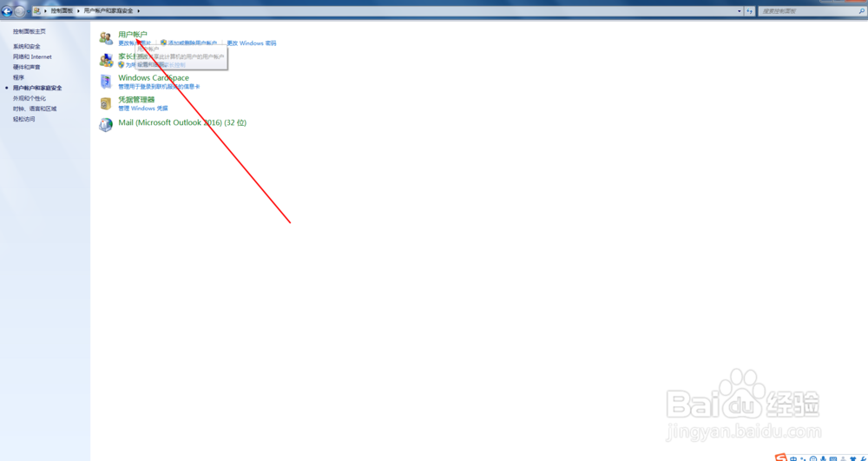Open 添加或删除用户帐户 link
The width and height of the screenshot is (868, 461).
click(x=193, y=43)
